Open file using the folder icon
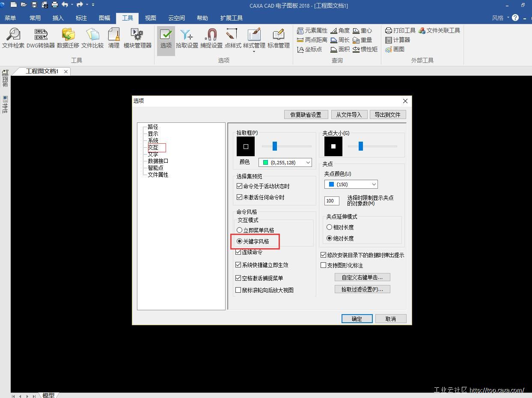532x398 pixels. 24,5
